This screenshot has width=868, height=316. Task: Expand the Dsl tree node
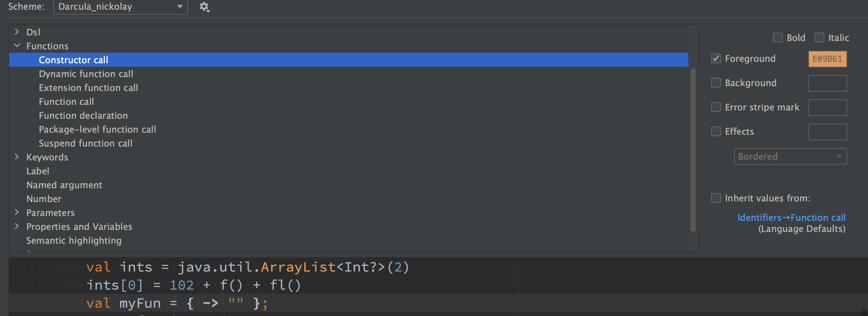[x=17, y=32]
